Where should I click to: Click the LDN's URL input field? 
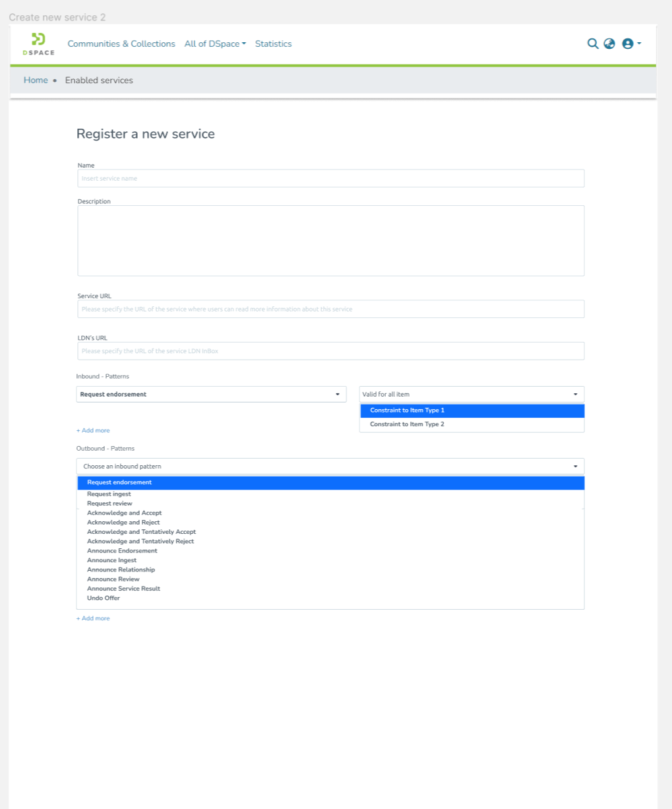point(330,351)
